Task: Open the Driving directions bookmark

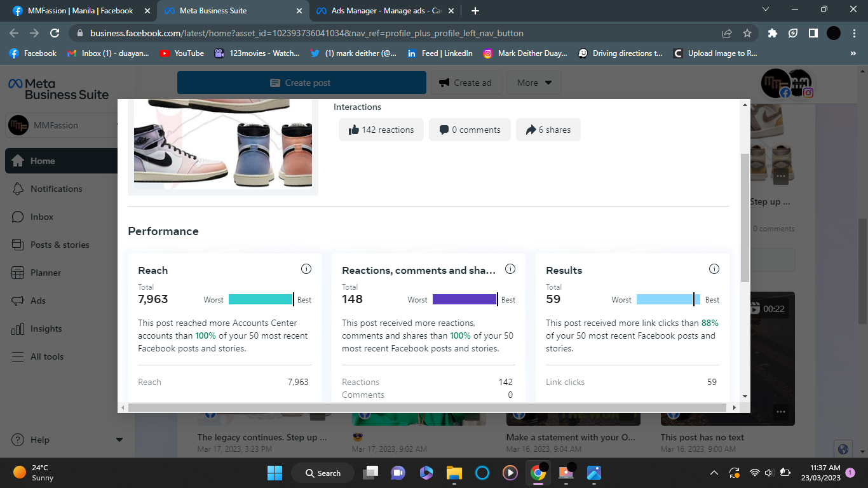Action: point(620,53)
